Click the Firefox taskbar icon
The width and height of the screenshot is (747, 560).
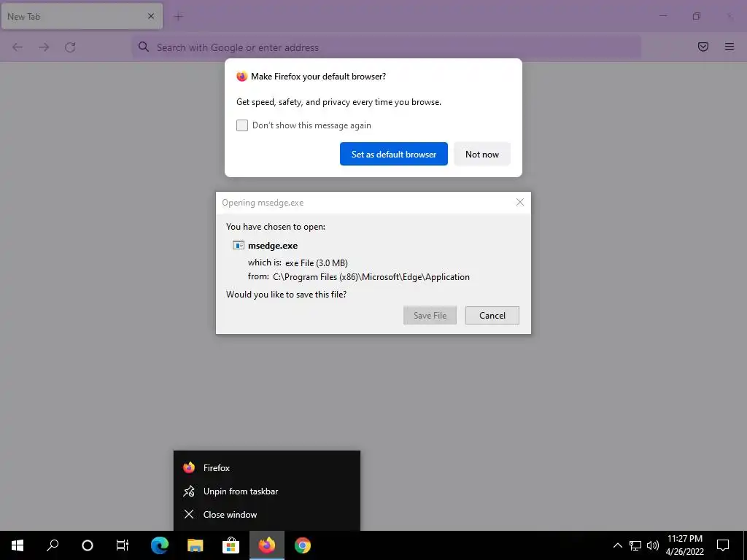click(x=267, y=545)
